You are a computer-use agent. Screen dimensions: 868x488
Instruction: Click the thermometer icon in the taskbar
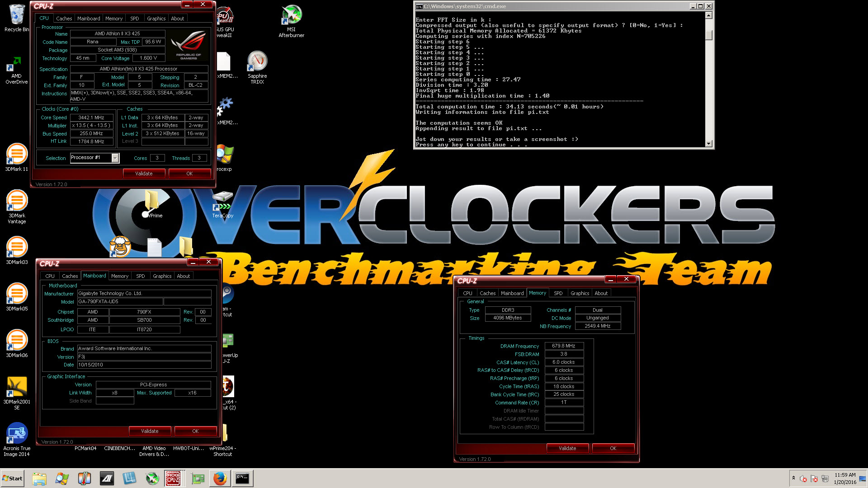tap(85, 478)
